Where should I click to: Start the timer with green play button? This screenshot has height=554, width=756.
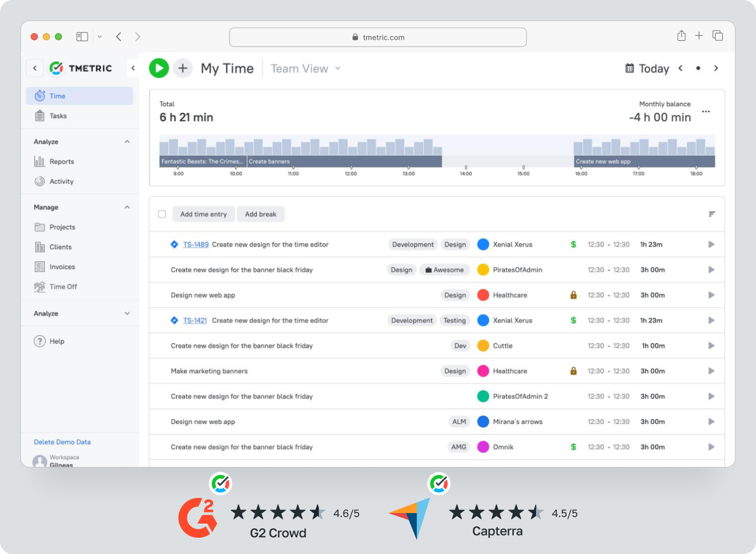159,68
